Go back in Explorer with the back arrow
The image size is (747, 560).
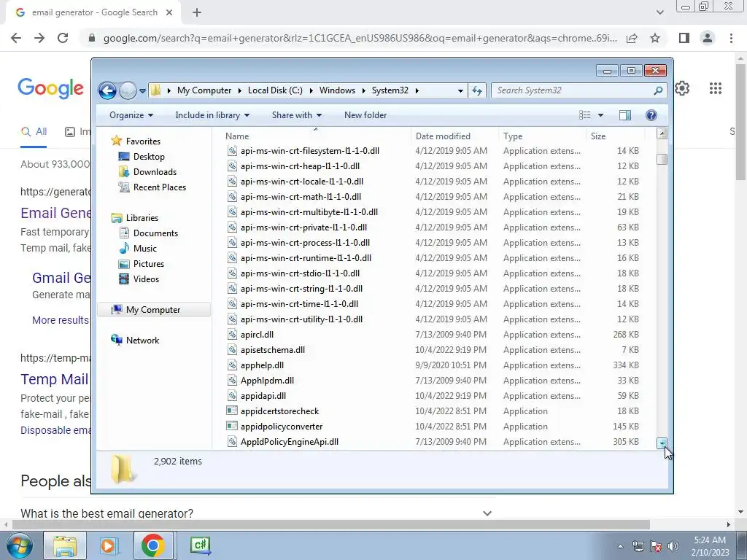pos(107,90)
